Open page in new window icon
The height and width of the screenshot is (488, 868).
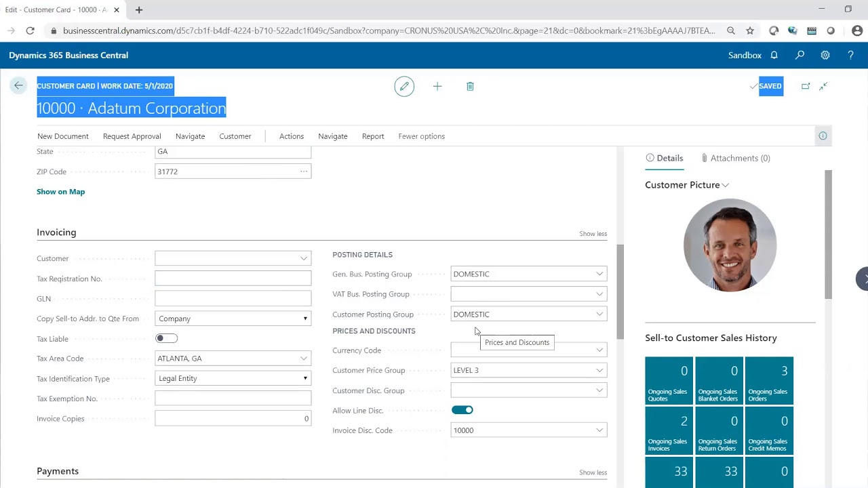click(x=806, y=86)
